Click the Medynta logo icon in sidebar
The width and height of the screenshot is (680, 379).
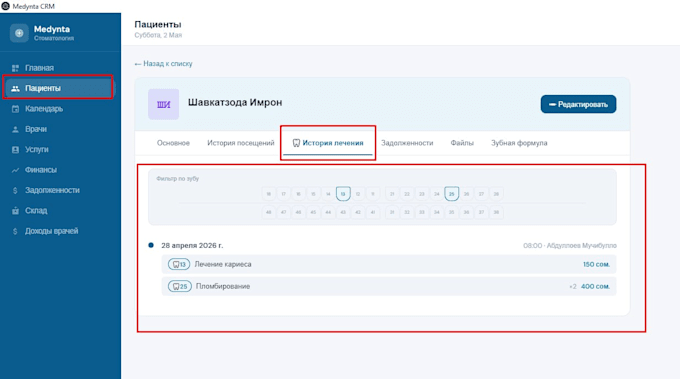(x=19, y=33)
